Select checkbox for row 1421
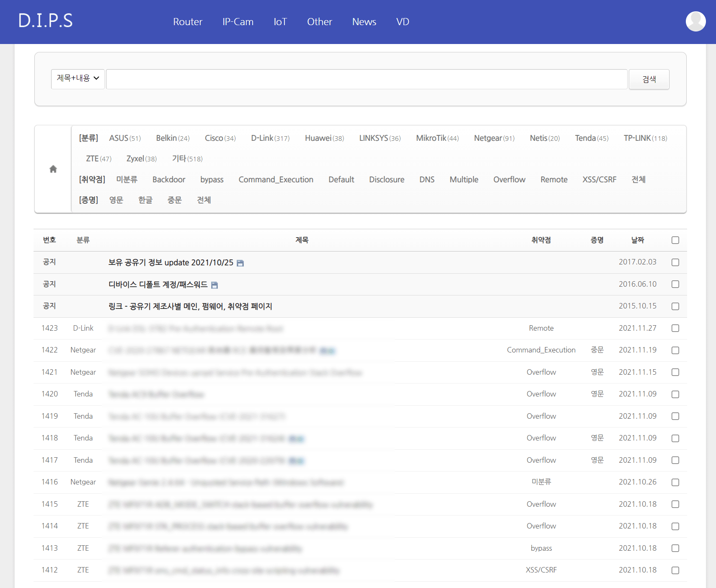The height and width of the screenshot is (588, 716). [675, 372]
